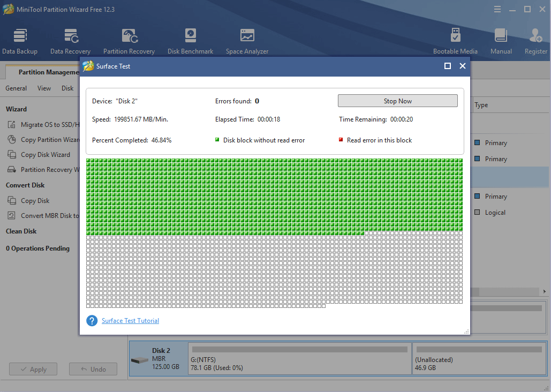
Task: Open the Surface Test Tutorial link
Action: click(130, 321)
